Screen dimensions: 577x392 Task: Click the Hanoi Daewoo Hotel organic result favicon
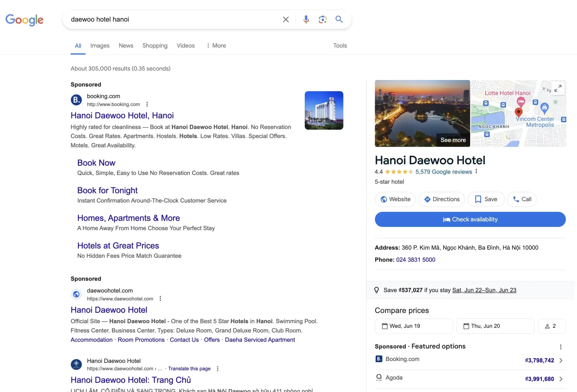[76, 364]
